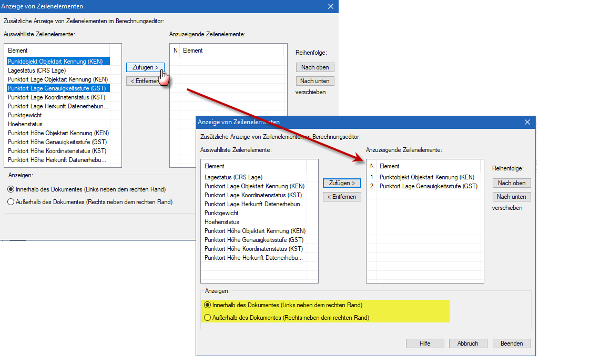Select entry 1 Punktobjekt Objektart Kennung (KEN)

point(426,177)
